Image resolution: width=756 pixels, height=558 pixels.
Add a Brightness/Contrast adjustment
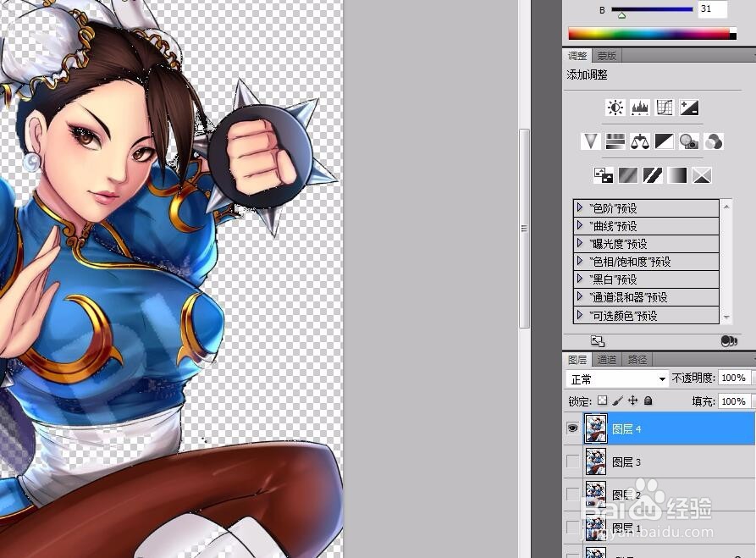tap(615, 108)
